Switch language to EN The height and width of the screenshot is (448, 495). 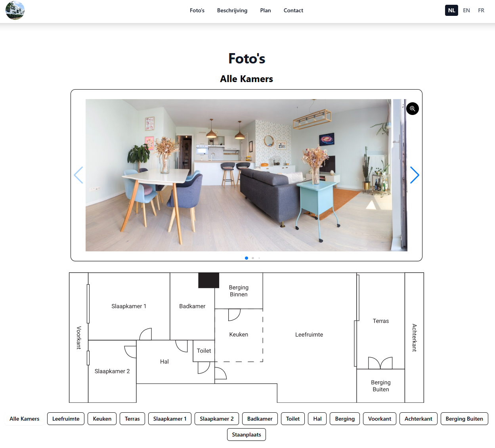(x=466, y=10)
